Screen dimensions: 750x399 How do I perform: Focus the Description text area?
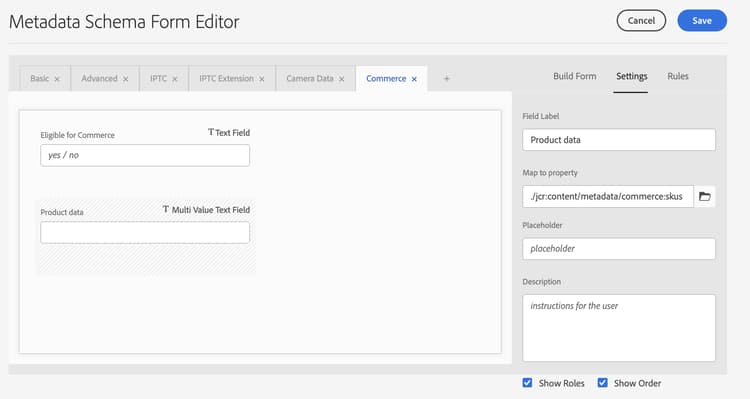point(618,328)
